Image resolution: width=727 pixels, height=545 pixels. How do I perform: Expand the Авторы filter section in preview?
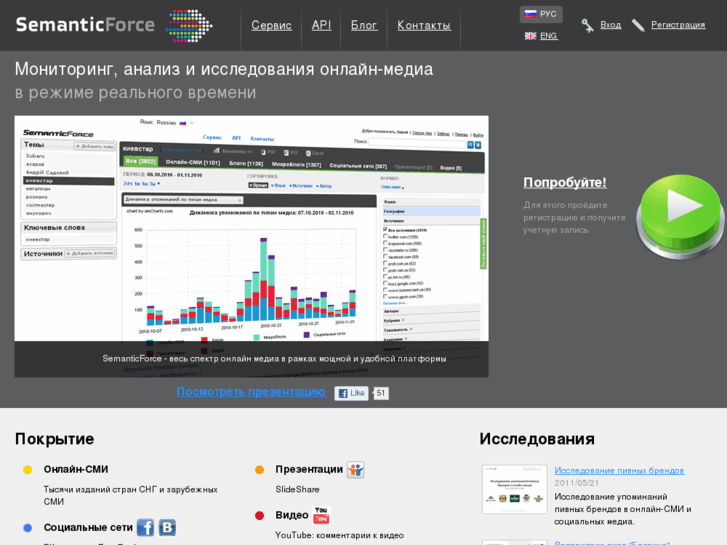coord(431,311)
